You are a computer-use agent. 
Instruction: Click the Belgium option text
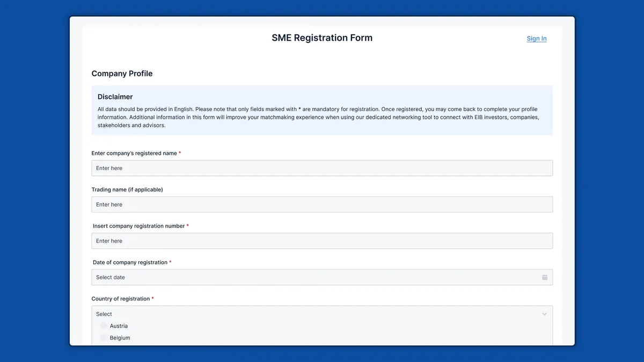coord(120,338)
